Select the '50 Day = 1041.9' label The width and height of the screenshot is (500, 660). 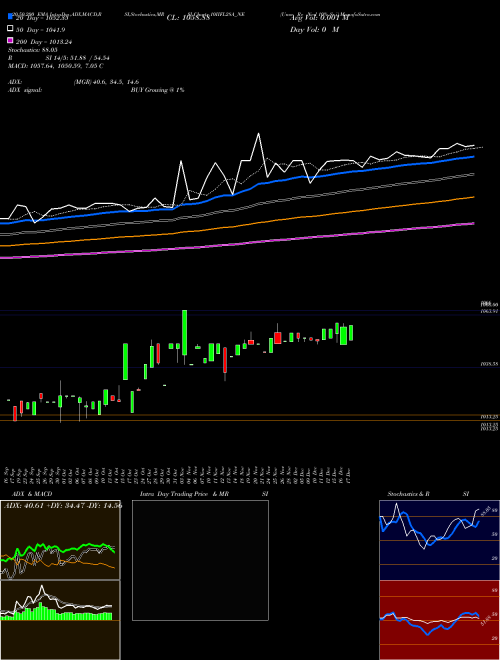tap(40, 30)
